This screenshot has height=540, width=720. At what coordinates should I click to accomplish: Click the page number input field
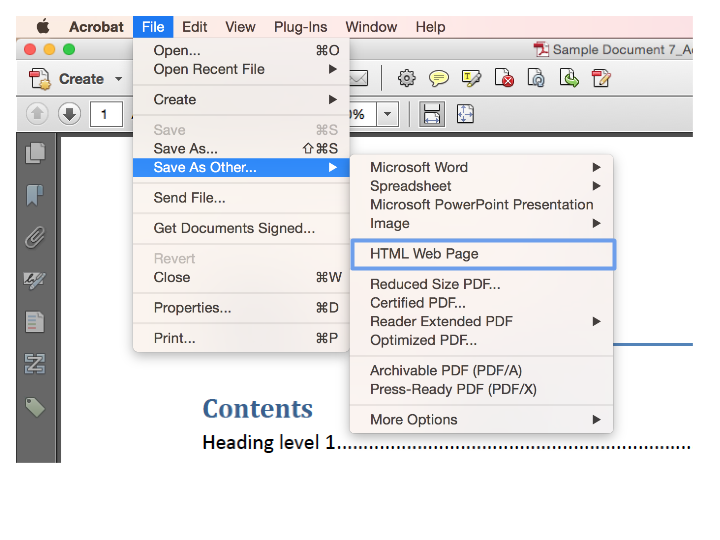point(106,114)
